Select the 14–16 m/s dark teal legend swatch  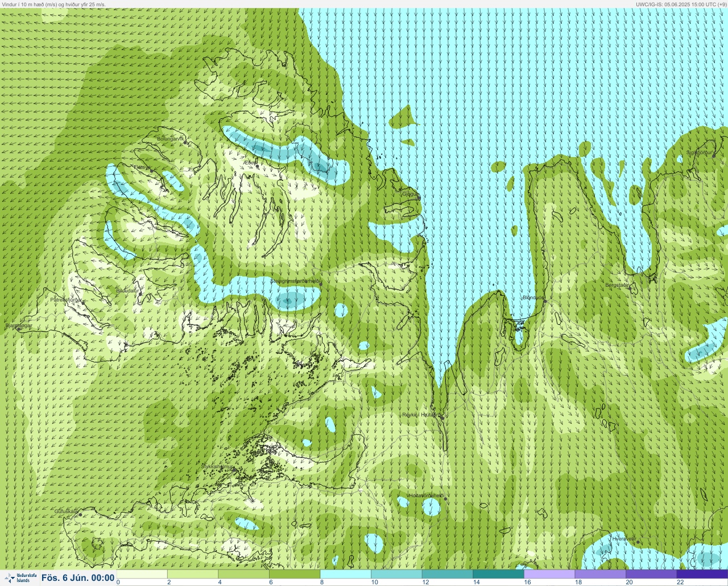coord(498,574)
